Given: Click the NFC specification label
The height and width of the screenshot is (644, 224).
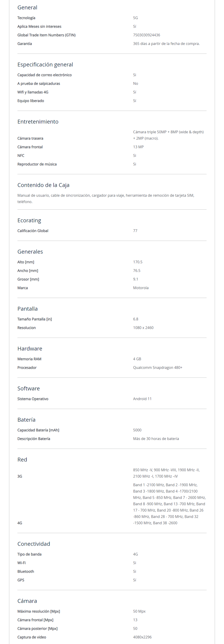Looking at the screenshot, I should (x=21, y=155).
